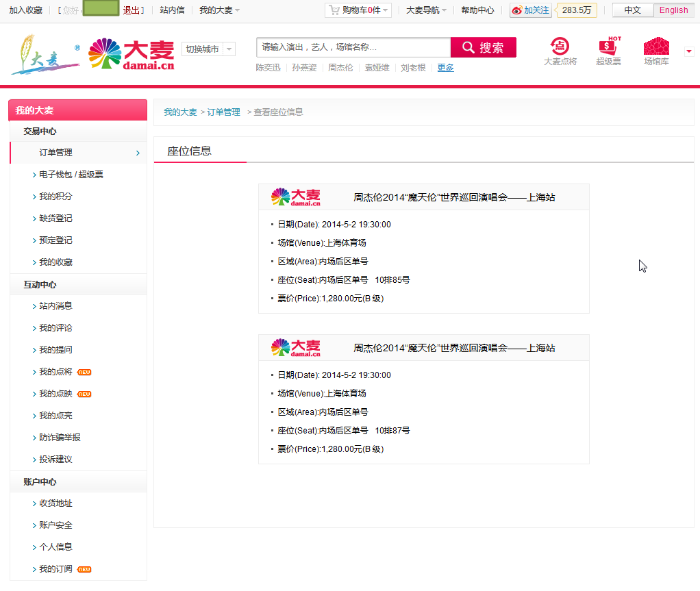The height and width of the screenshot is (591, 700).
Task: Click the damai.cn header logo
Action: coord(132,55)
